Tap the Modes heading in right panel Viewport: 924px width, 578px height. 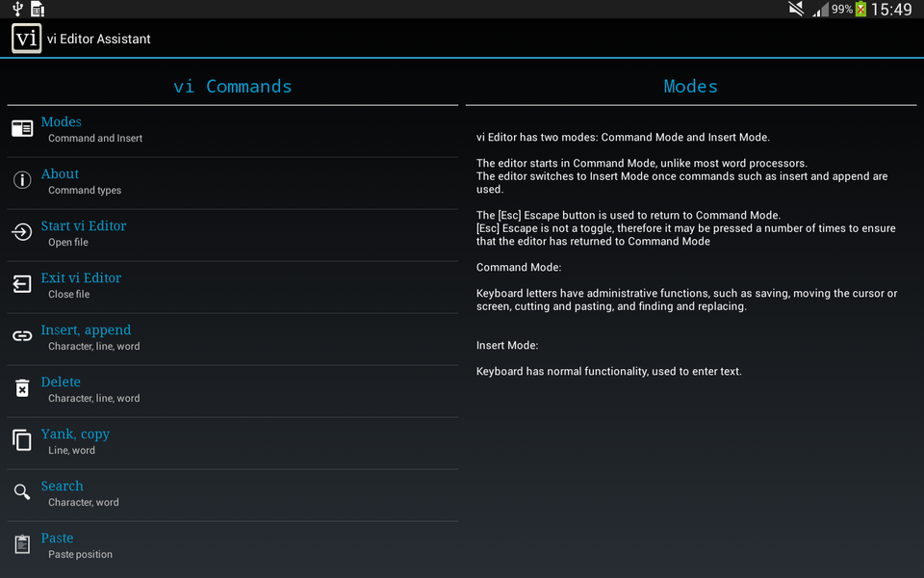point(691,86)
